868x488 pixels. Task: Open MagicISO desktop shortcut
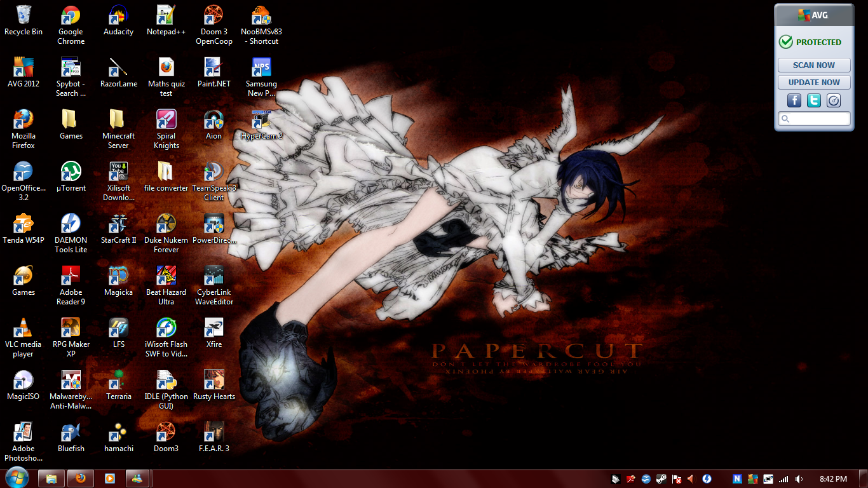[x=24, y=385]
